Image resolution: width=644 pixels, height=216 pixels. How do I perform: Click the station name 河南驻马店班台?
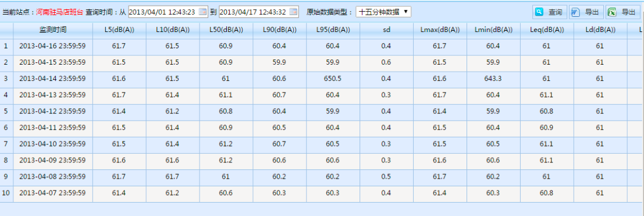coord(59,12)
